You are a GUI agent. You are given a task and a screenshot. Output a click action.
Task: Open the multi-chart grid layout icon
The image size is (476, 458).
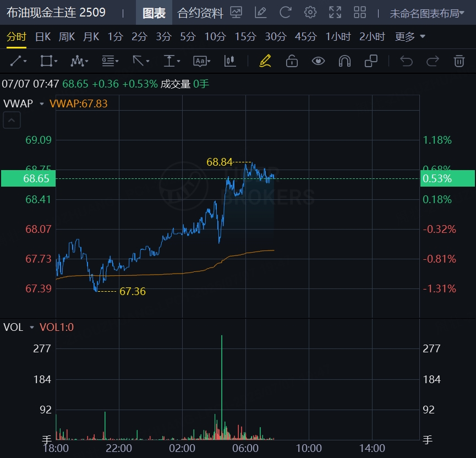point(360,13)
